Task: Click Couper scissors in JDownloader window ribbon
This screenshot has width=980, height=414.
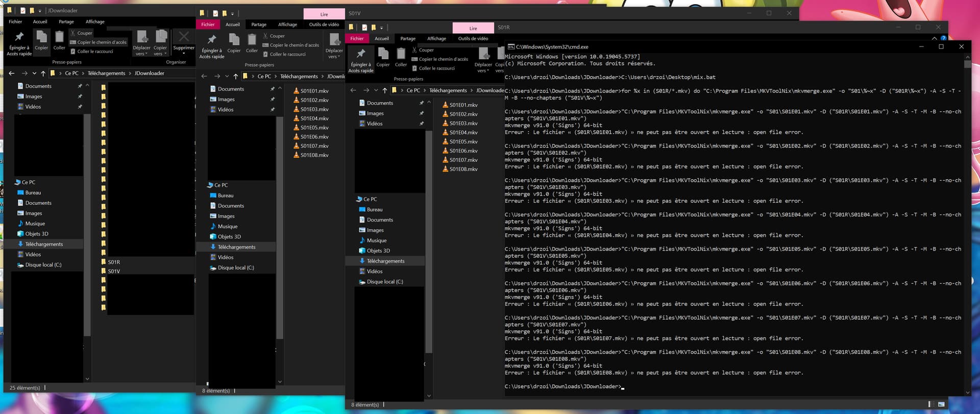Action: tap(73, 33)
